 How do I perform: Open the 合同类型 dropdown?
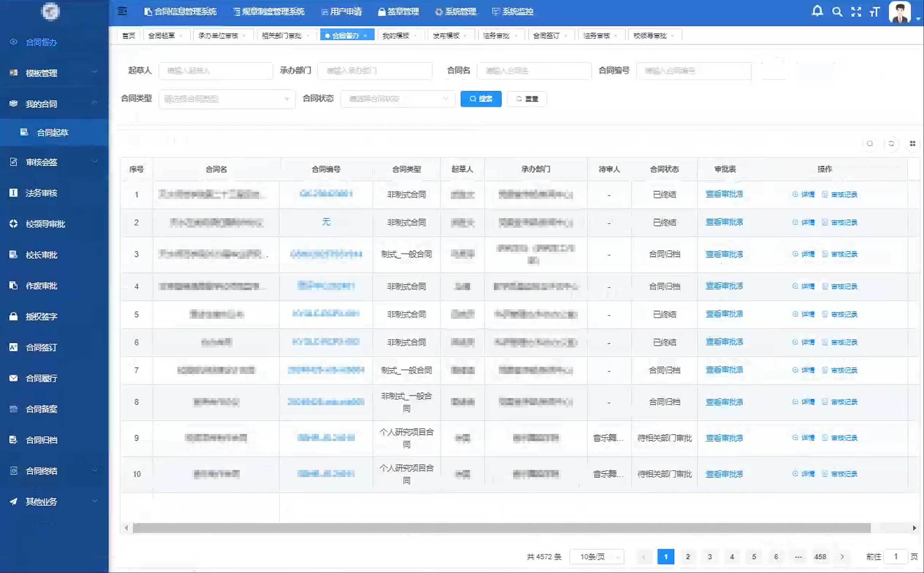227,99
